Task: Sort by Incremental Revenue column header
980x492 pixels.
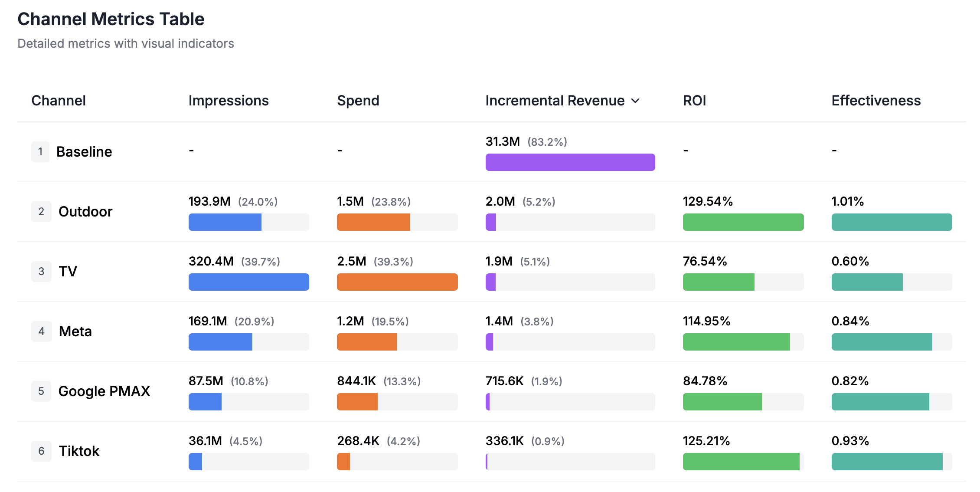Action: 555,101
